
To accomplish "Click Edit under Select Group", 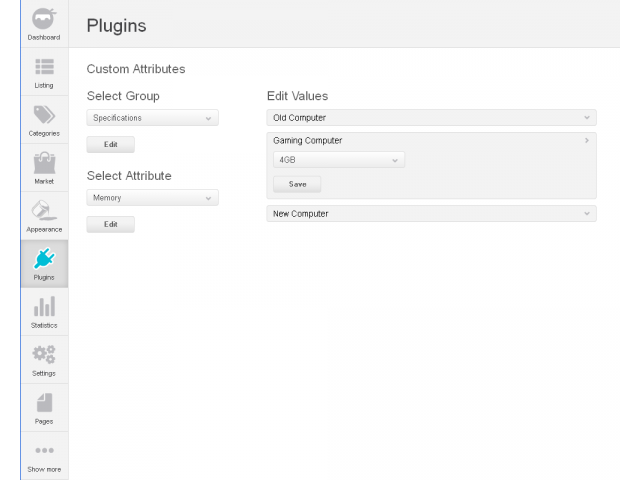I will click(x=110, y=145).
